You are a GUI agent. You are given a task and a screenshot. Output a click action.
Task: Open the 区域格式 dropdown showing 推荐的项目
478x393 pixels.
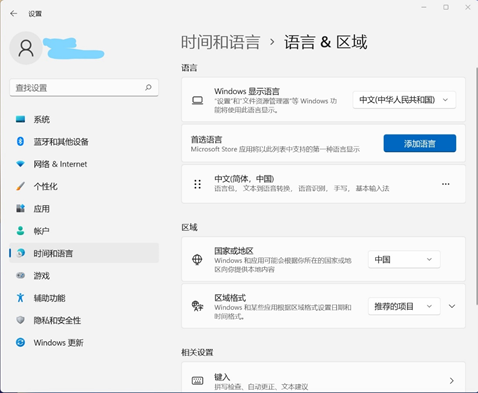point(404,306)
